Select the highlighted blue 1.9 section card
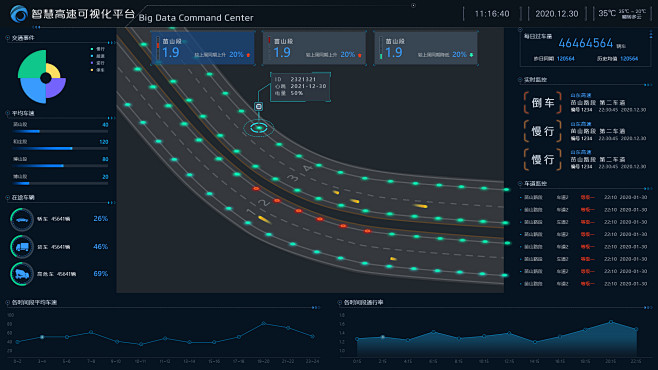The height and width of the screenshot is (370, 658). pos(203,48)
